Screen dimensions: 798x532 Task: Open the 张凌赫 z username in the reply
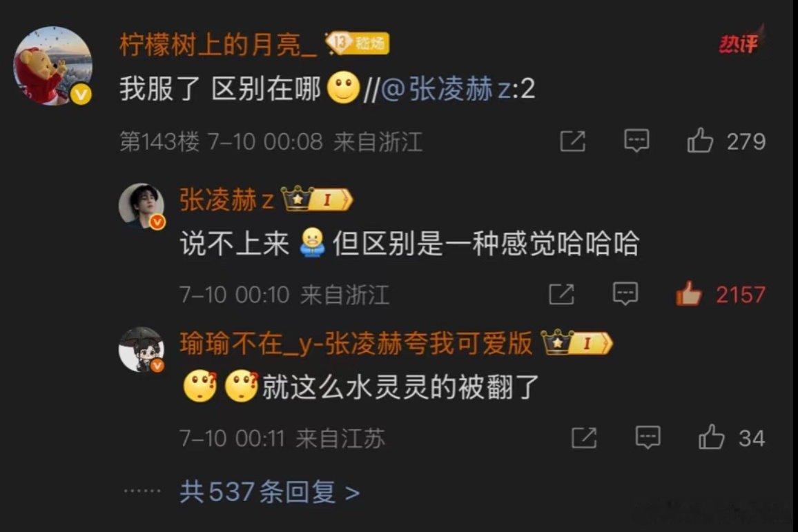point(226,199)
